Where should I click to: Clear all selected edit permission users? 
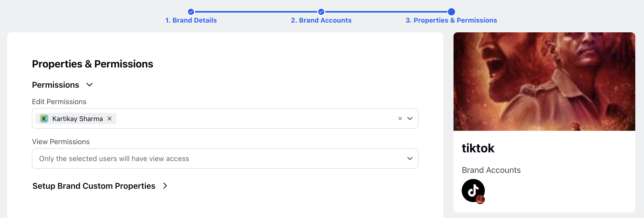[x=400, y=118]
